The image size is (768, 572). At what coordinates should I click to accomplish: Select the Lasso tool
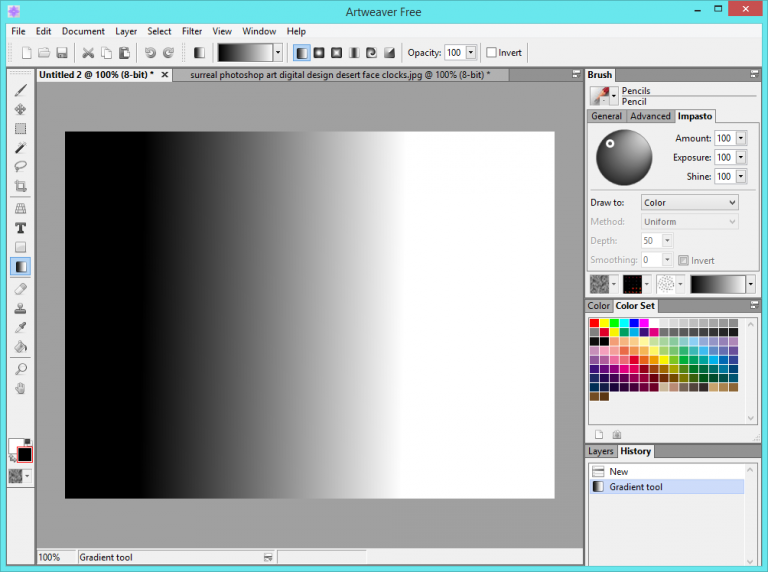coord(20,167)
